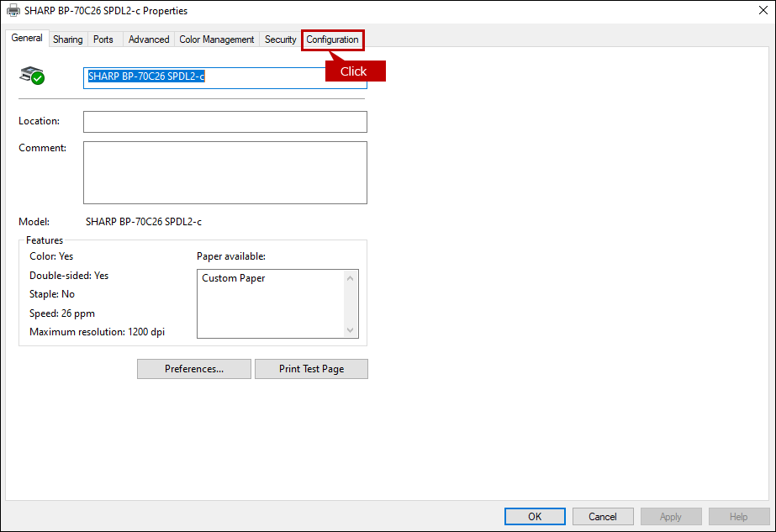Go to the Advanced tab
This screenshot has width=776, height=532.
[149, 40]
